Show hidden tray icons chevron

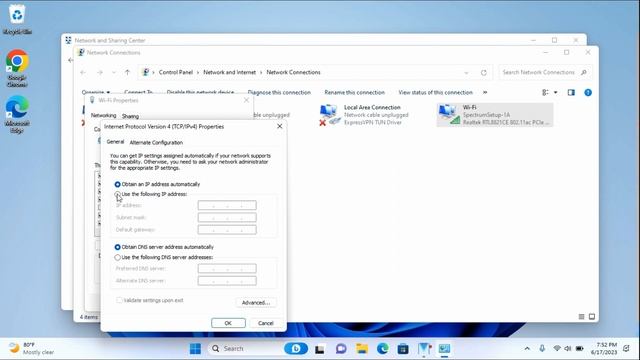(527, 349)
